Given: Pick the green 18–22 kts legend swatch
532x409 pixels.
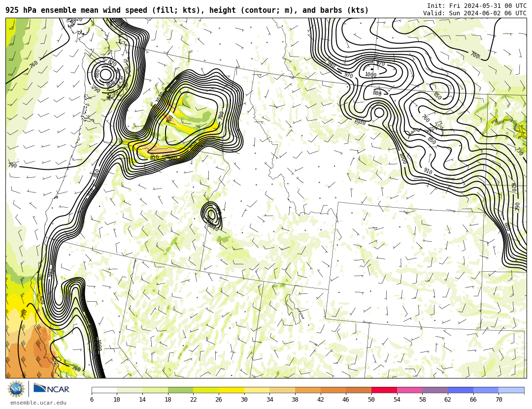Looking at the screenshot, I should (x=180, y=390).
